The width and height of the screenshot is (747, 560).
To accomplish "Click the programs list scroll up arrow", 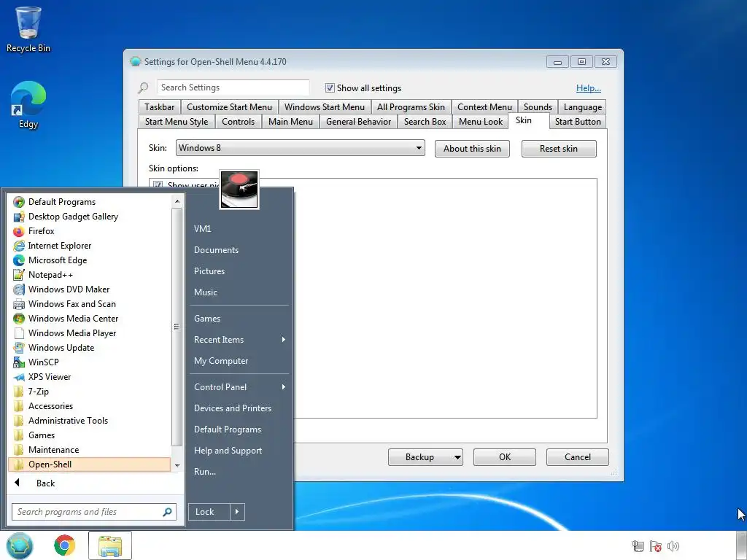I will 177,201.
